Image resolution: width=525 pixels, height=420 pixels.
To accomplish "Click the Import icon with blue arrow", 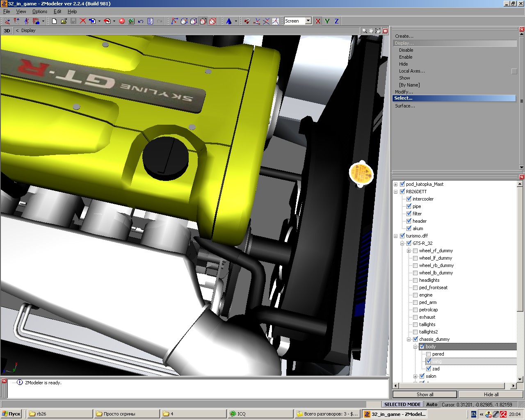I will click(92, 21).
